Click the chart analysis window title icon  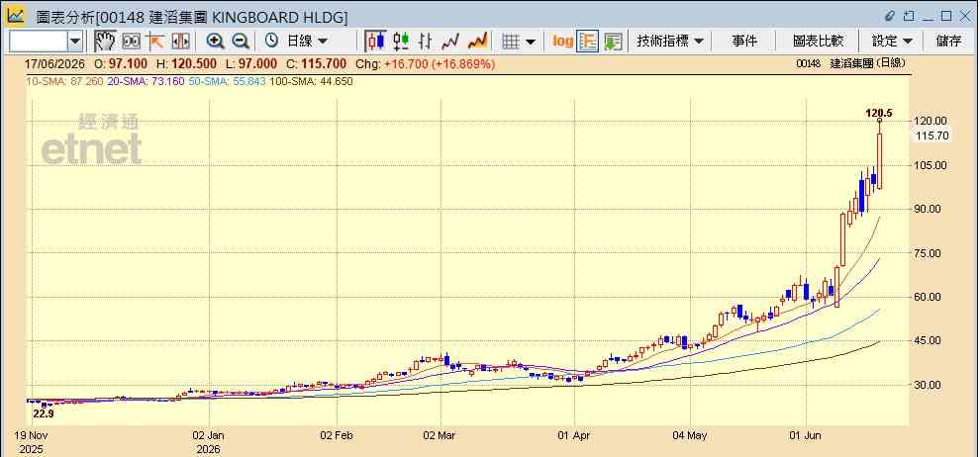15,15
